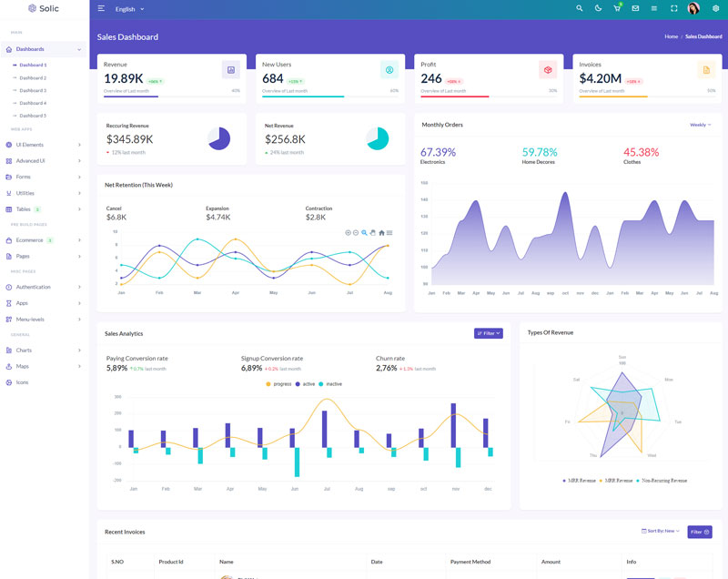Open the search icon in top bar
The image size is (728, 579).
point(580,8)
